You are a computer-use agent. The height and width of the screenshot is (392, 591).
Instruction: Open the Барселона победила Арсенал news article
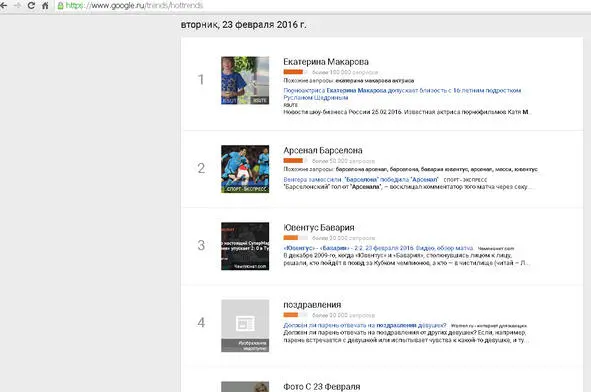point(361,179)
